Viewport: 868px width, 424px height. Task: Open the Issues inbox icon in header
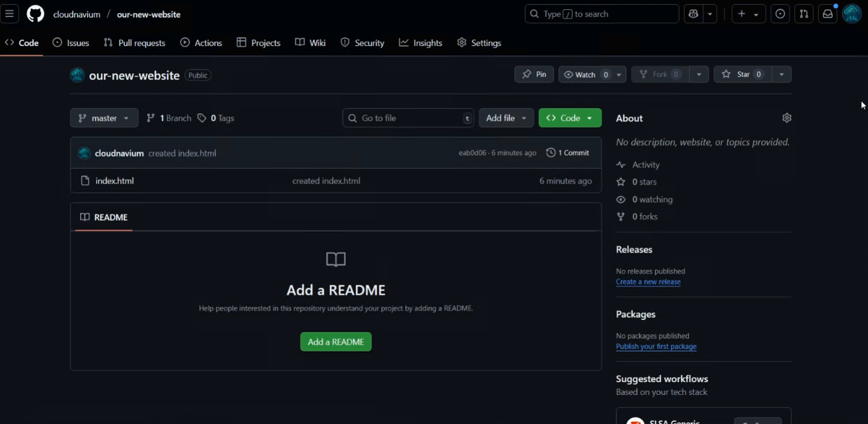pyautogui.click(x=780, y=14)
